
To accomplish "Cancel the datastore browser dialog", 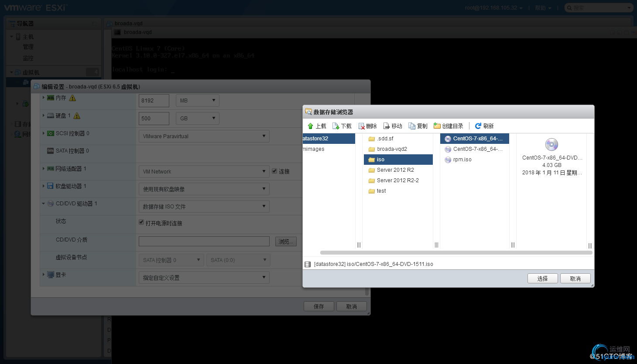I will [575, 279].
